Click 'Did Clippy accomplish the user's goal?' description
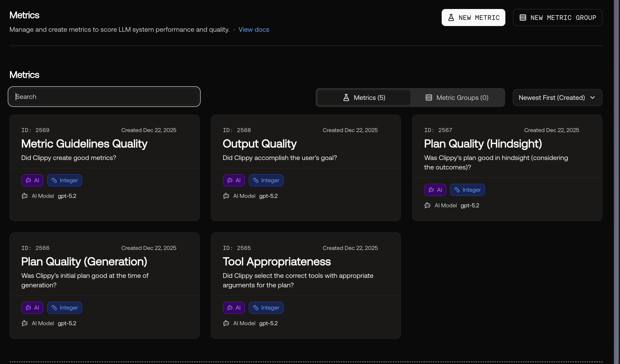Image resolution: width=620 pixels, height=364 pixels. coord(280,158)
